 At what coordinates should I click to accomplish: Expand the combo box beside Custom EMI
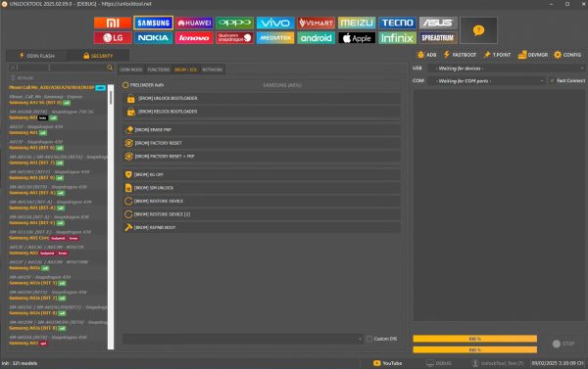coord(243,339)
